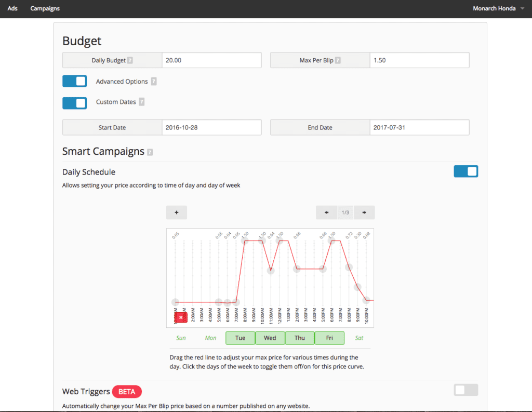Click help icon next to Advanced Options

153,82
